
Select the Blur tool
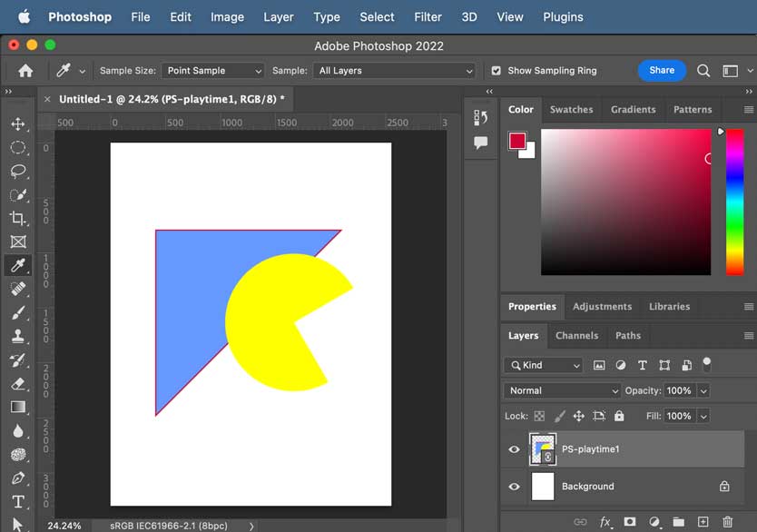18,430
